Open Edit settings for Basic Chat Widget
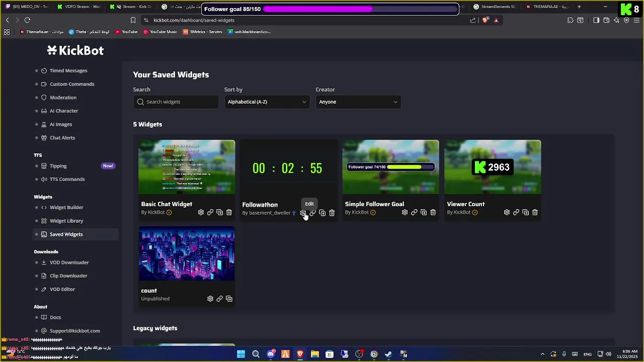The width and height of the screenshot is (644, 362). 201,212
